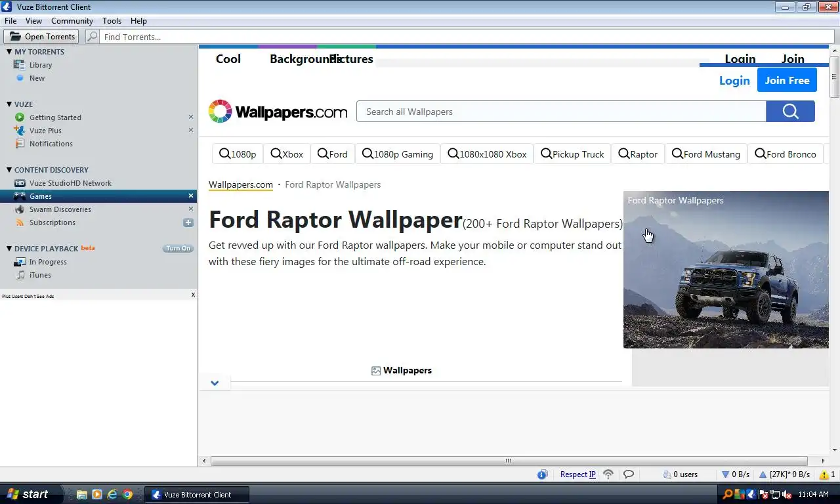The width and height of the screenshot is (840, 504).
Task: Click the wifi network status icon
Action: [608, 474]
